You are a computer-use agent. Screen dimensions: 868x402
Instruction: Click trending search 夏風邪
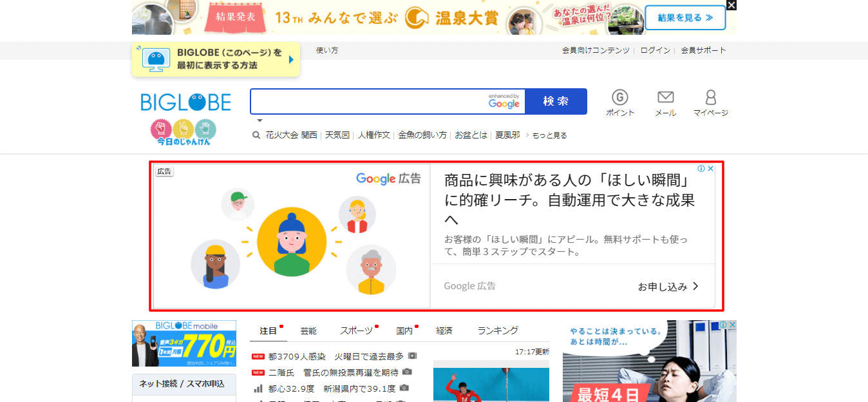(507, 135)
